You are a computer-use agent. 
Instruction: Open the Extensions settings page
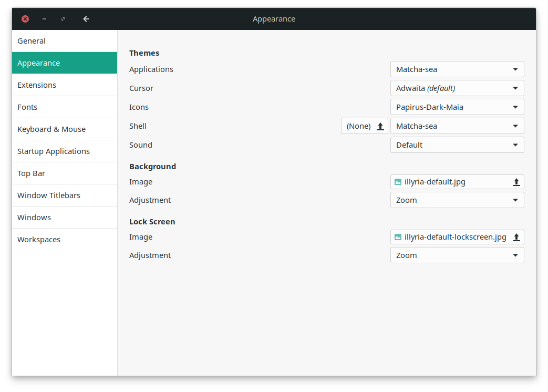(37, 85)
